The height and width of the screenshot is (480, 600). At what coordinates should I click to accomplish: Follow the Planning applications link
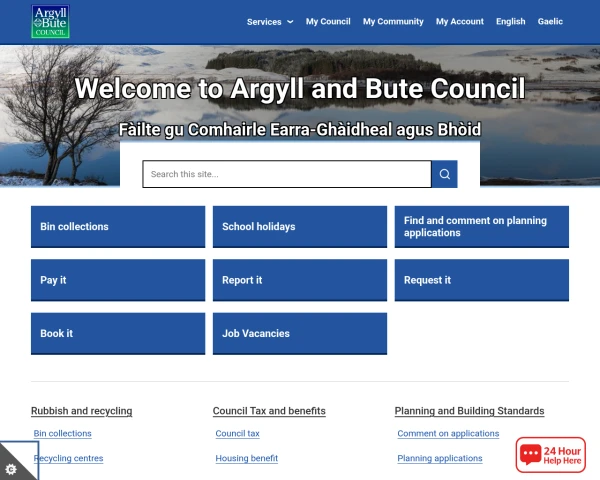click(440, 458)
